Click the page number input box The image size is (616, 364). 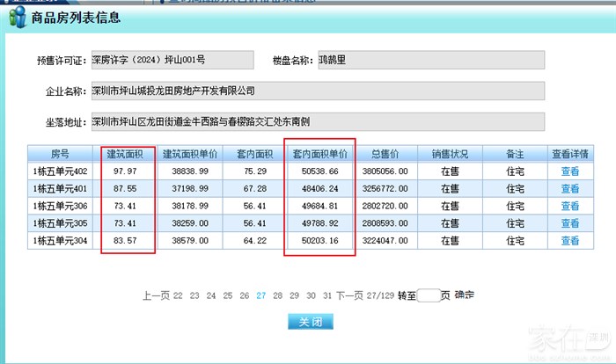[x=428, y=296]
